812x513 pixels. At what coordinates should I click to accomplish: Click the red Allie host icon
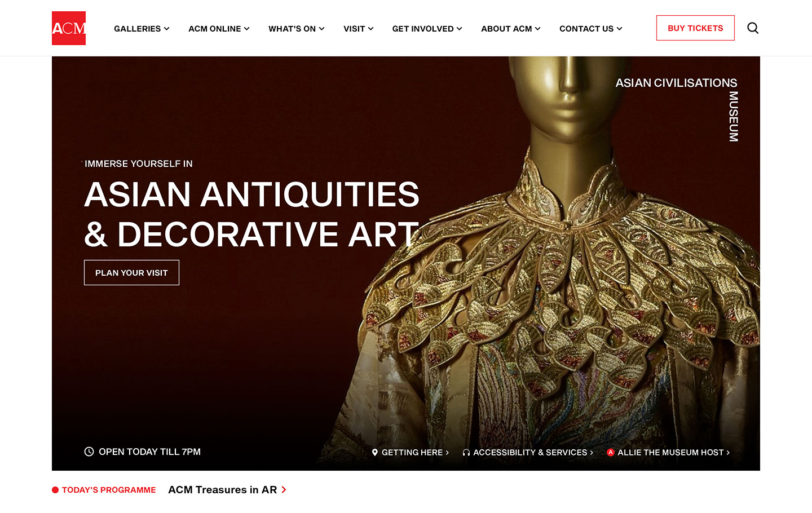click(x=610, y=452)
